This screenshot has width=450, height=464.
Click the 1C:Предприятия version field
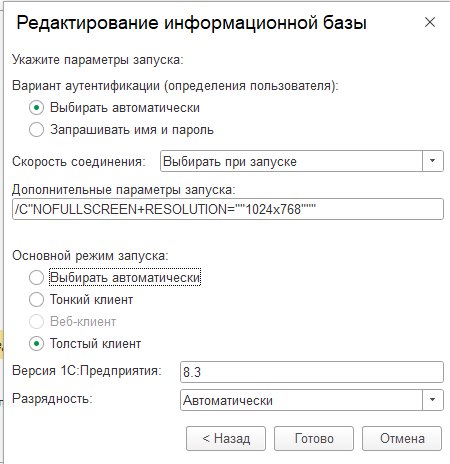tap(312, 372)
